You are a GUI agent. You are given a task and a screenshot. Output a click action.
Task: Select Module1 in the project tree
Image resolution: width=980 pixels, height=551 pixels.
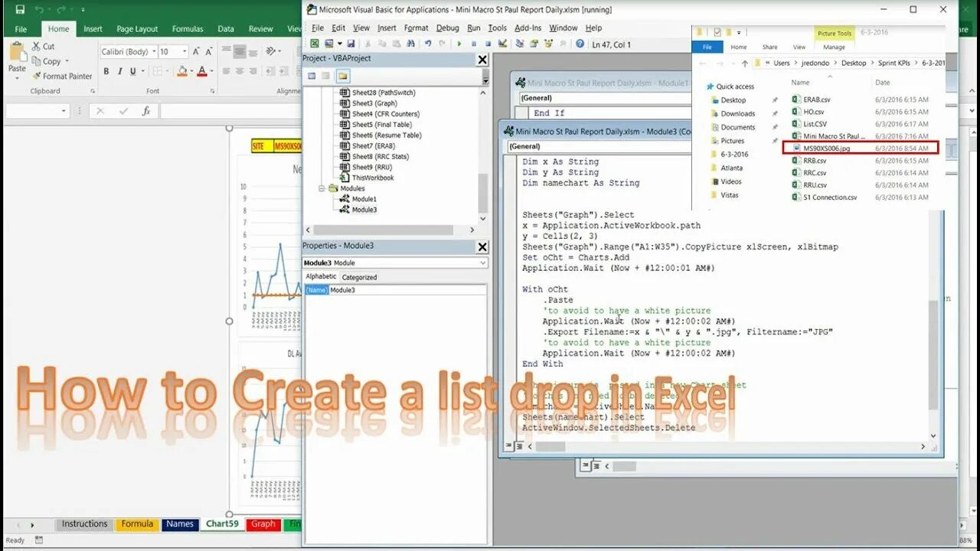coord(364,199)
